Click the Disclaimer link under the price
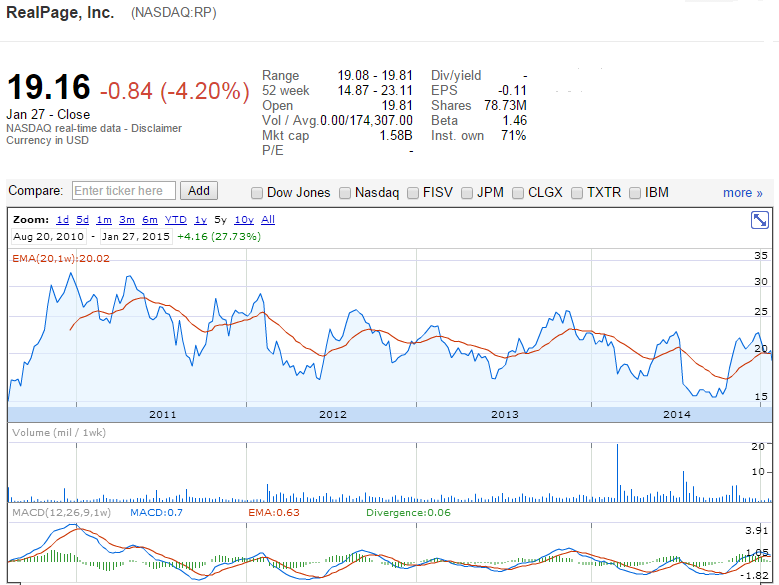Screen dimensions: 779x585 156,128
